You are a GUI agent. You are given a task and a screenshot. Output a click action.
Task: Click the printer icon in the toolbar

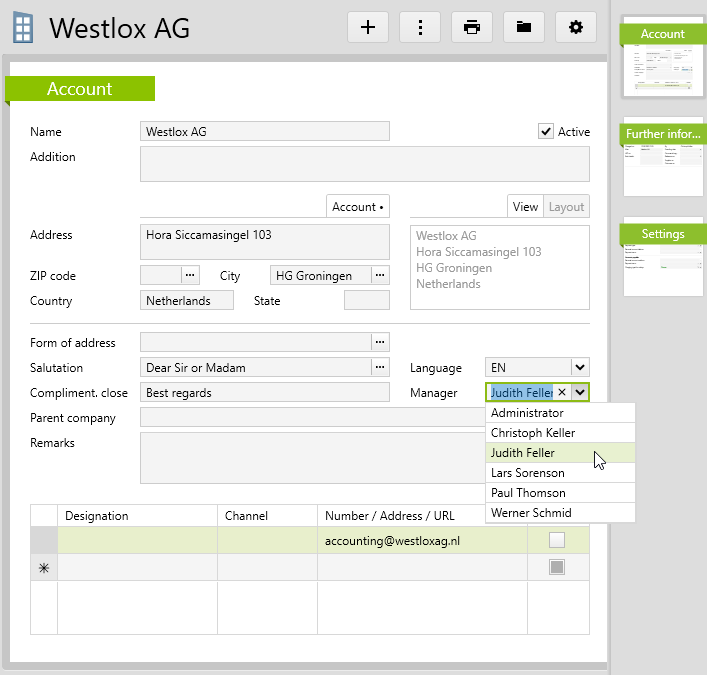point(472,28)
